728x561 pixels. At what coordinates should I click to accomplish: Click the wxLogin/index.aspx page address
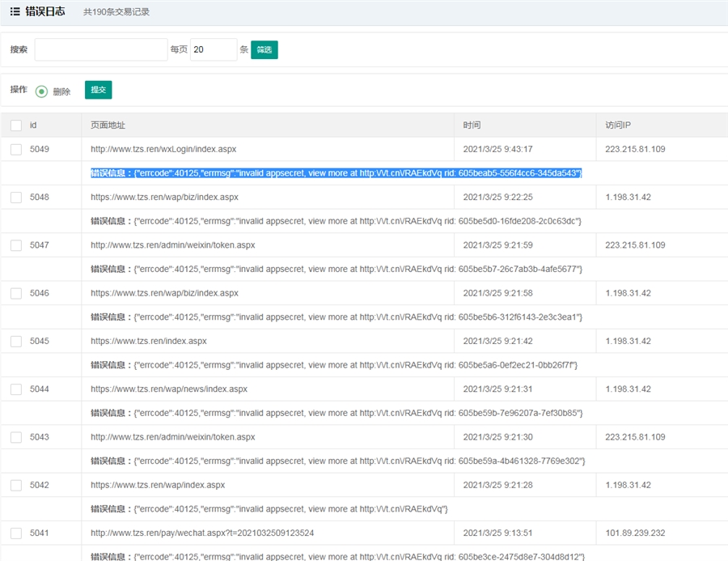[163, 149]
